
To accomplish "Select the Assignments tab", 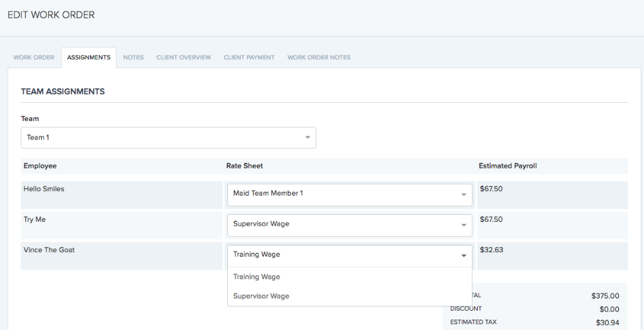I will pos(89,57).
